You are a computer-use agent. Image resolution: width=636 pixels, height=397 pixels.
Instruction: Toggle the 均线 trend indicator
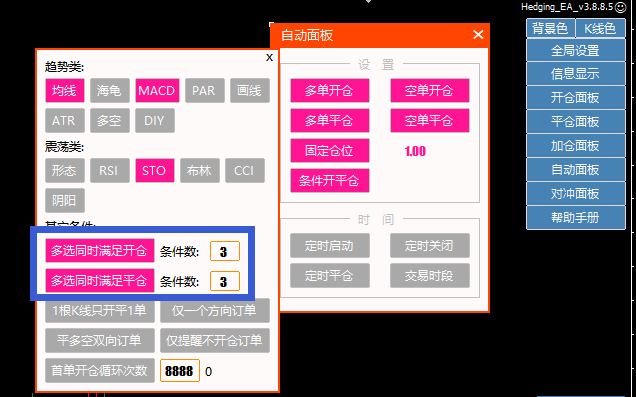click(x=65, y=90)
